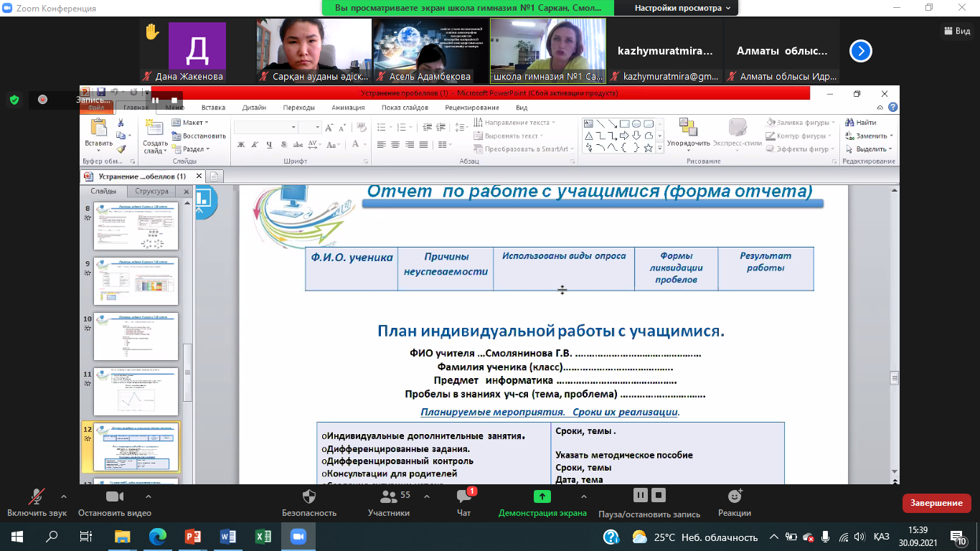Select the triangle shape in gallery
Image resolution: width=980 pixels, height=551 pixels.
click(589, 136)
